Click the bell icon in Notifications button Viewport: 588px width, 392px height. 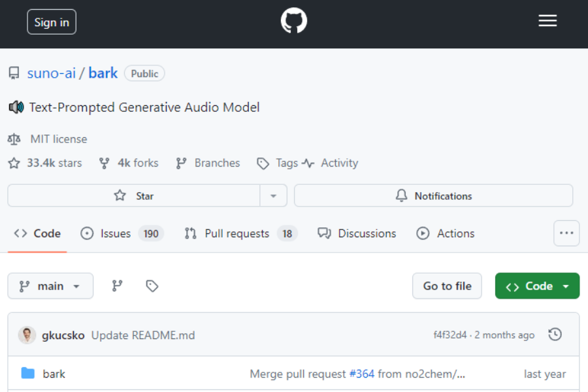click(401, 195)
